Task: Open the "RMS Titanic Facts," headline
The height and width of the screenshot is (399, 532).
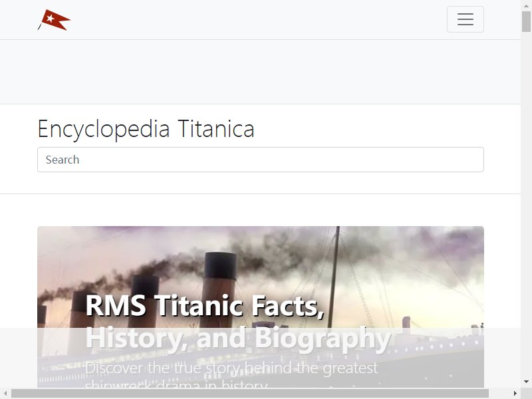Action: pyautogui.click(x=205, y=305)
